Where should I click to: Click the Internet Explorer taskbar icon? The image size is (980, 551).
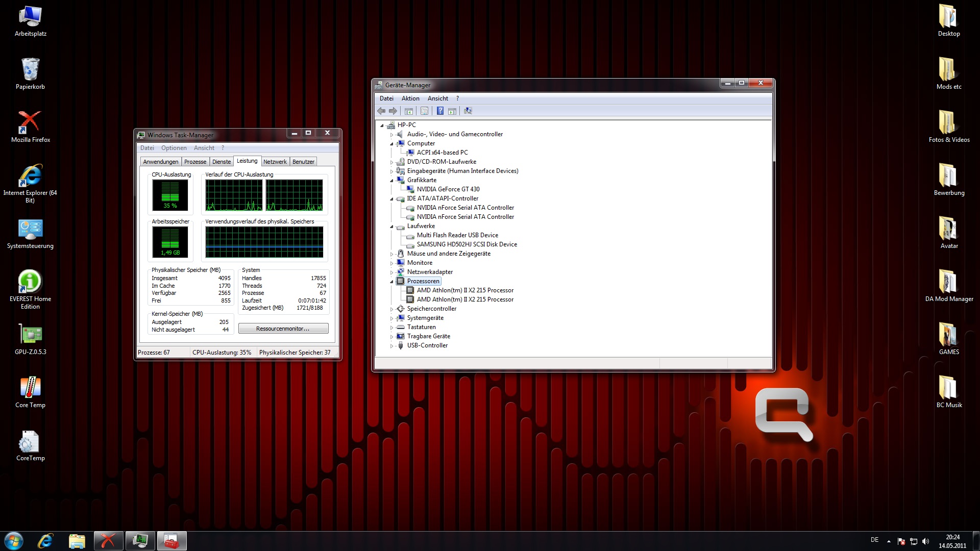[45, 541]
